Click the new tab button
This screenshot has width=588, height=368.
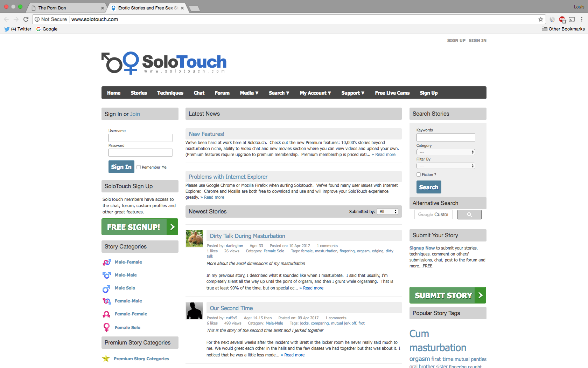click(194, 8)
